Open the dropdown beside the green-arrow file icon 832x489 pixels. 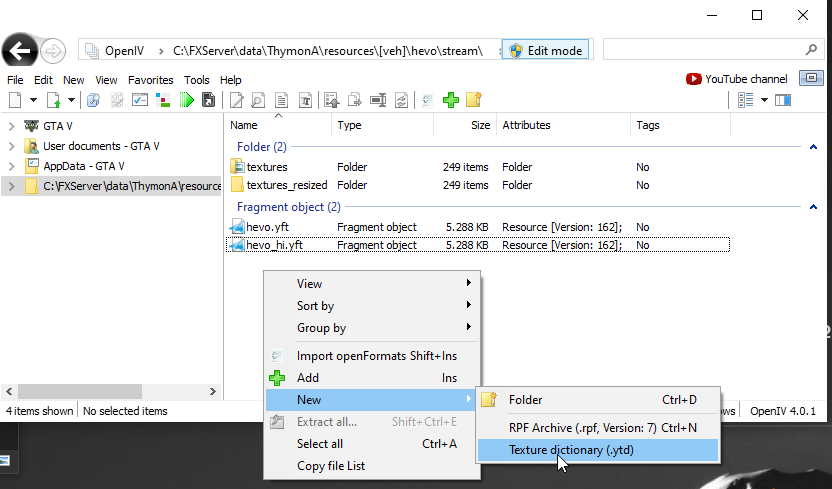tap(71, 100)
